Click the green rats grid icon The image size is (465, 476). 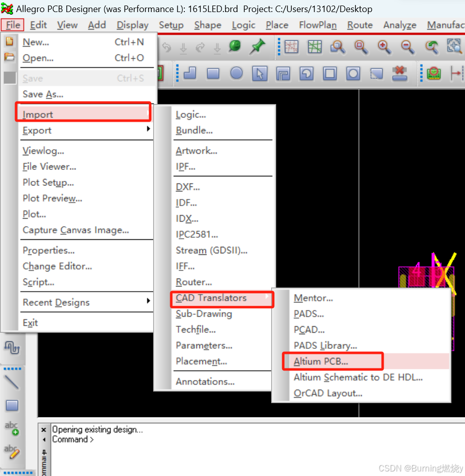314,47
